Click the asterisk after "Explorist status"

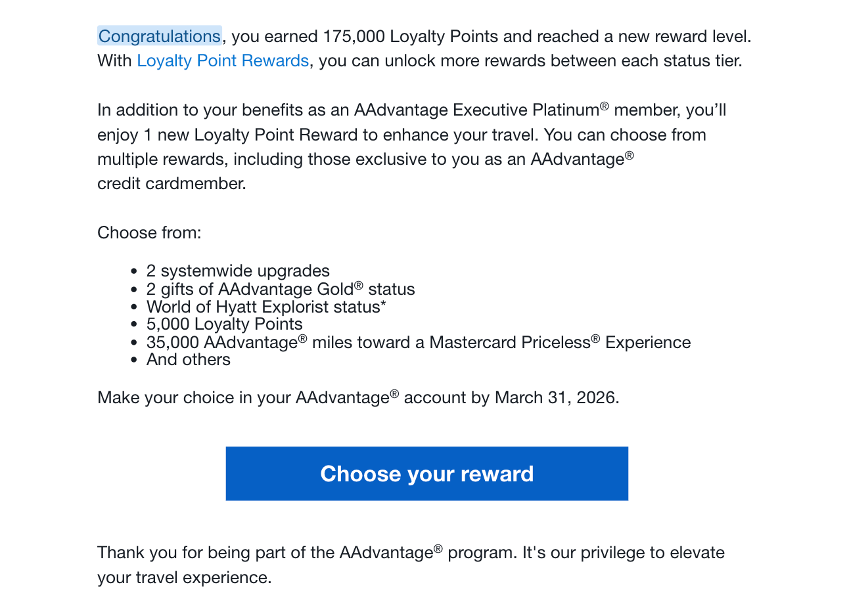tap(383, 305)
